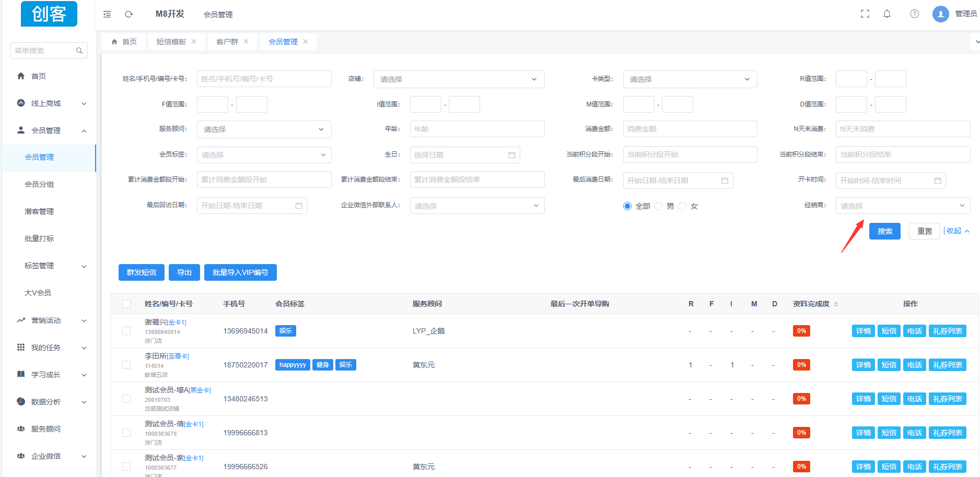Open the notifications bell
Screen dimensions: 980x477
click(x=887, y=14)
